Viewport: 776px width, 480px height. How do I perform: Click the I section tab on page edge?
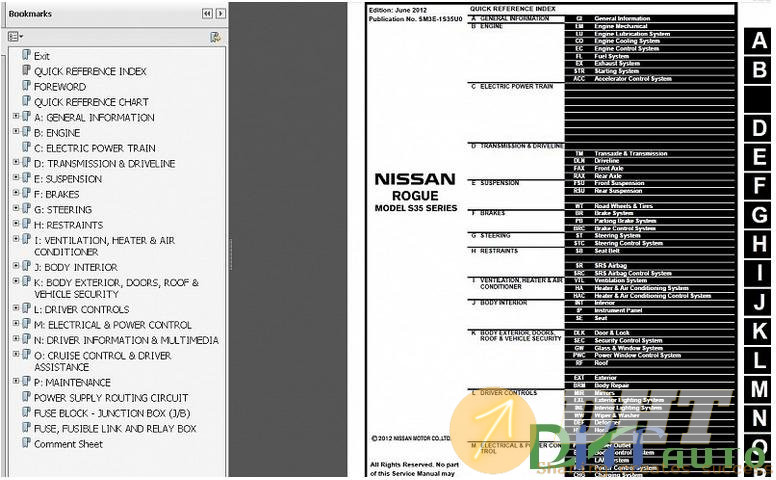coord(759,273)
